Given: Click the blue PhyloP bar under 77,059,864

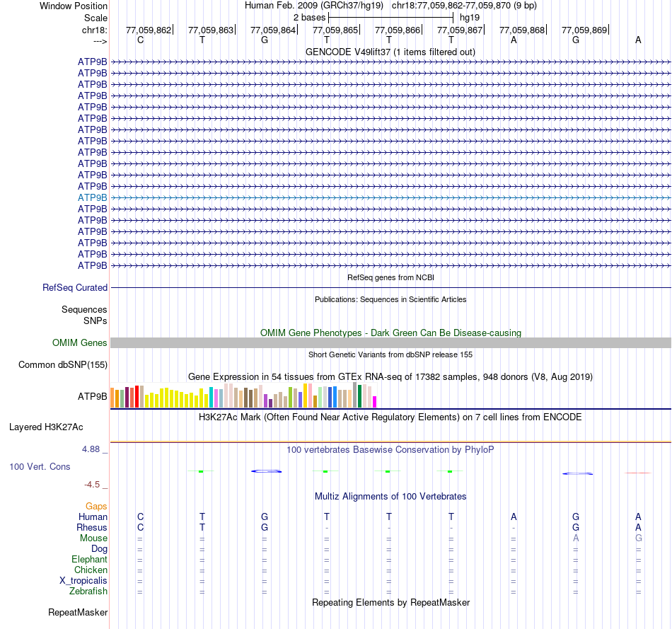Looking at the screenshot, I should tap(266, 471).
